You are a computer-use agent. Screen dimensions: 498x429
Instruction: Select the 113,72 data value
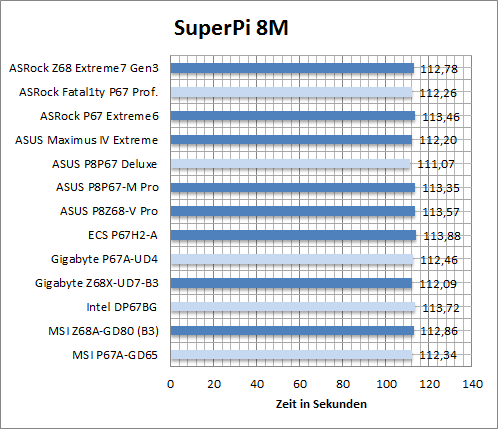(x=441, y=308)
